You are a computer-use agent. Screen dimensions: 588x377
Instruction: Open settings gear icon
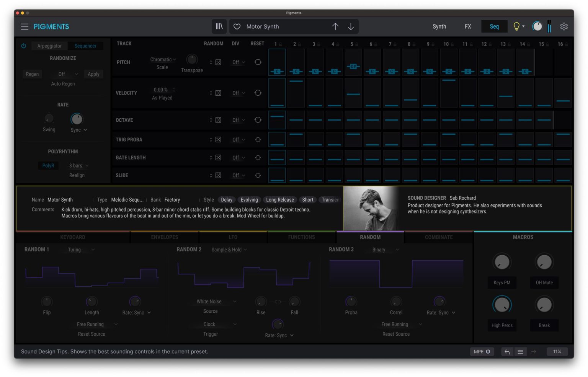coord(563,26)
